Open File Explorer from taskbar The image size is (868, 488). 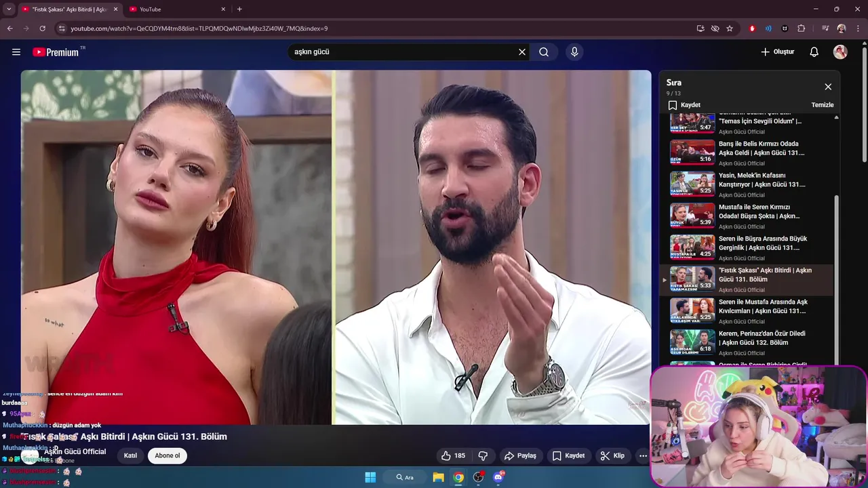pos(439,477)
